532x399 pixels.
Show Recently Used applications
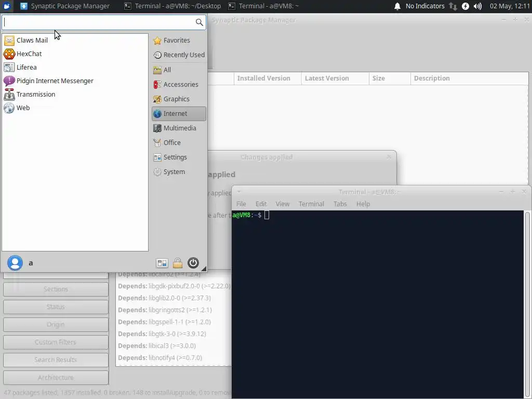(x=179, y=55)
